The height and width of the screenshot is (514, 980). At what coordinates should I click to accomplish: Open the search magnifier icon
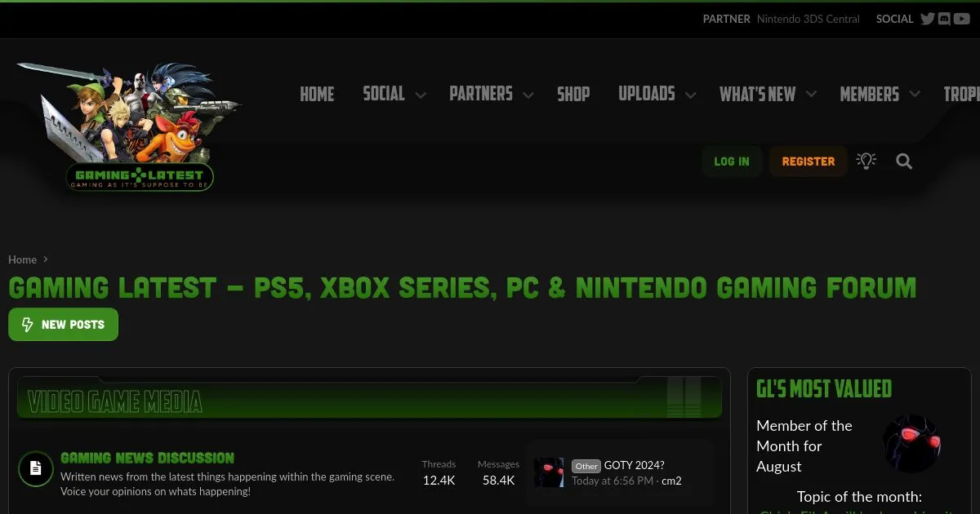coord(904,162)
